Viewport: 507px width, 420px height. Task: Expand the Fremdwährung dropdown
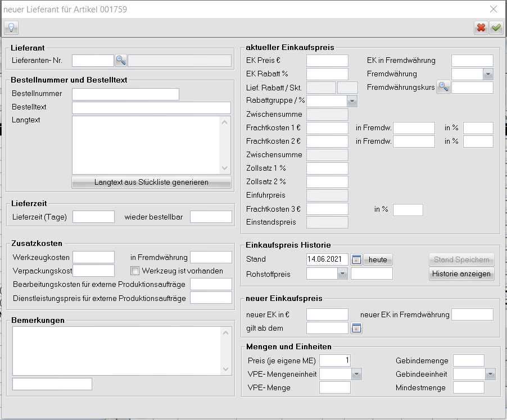click(x=488, y=74)
